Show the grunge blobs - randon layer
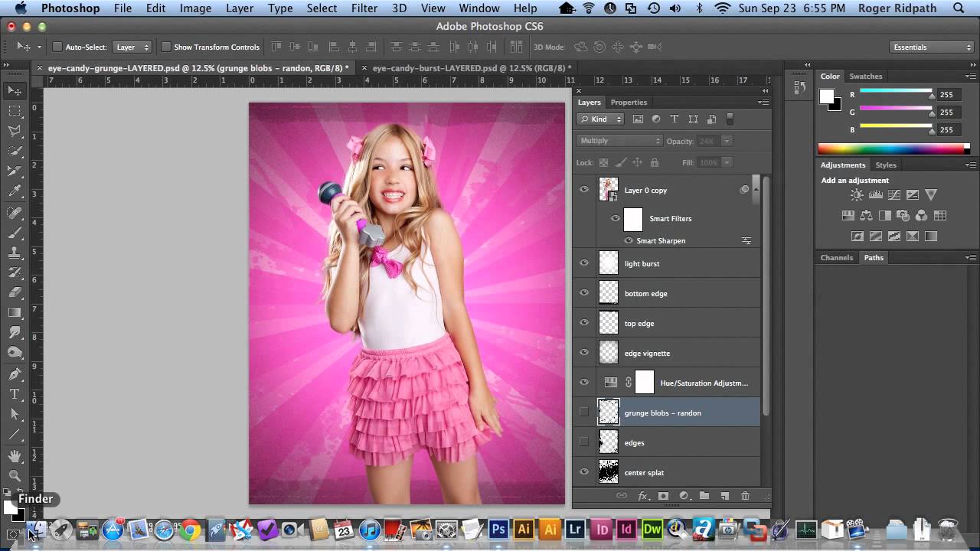The height and width of the screenshot is (551, 980). pyautogui.click(x=584, y=412)
